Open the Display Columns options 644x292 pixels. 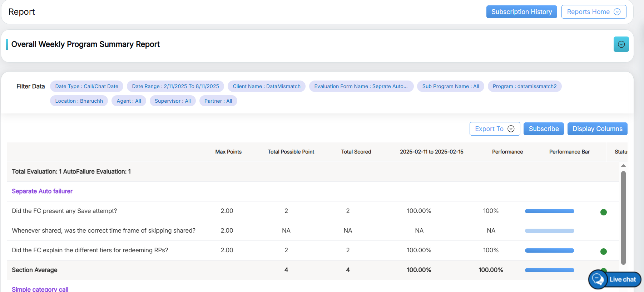(x=597, y=129)
